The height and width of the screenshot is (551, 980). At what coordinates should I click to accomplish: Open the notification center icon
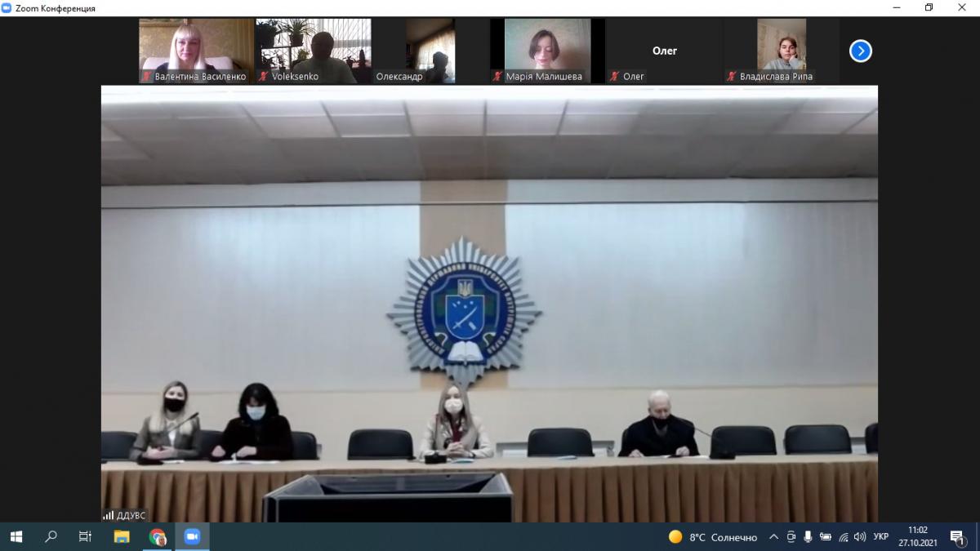click(957, 537)
